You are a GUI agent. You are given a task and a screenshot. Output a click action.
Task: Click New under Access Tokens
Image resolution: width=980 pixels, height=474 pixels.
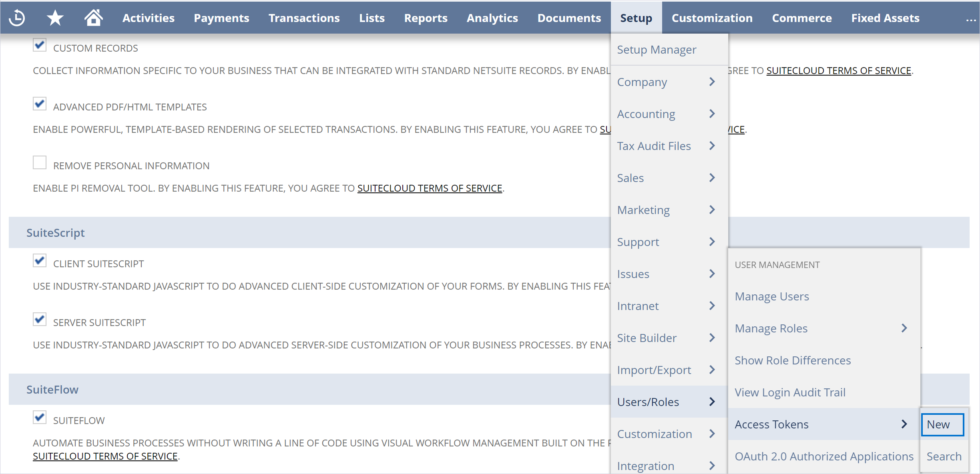[x=942, y=424]
